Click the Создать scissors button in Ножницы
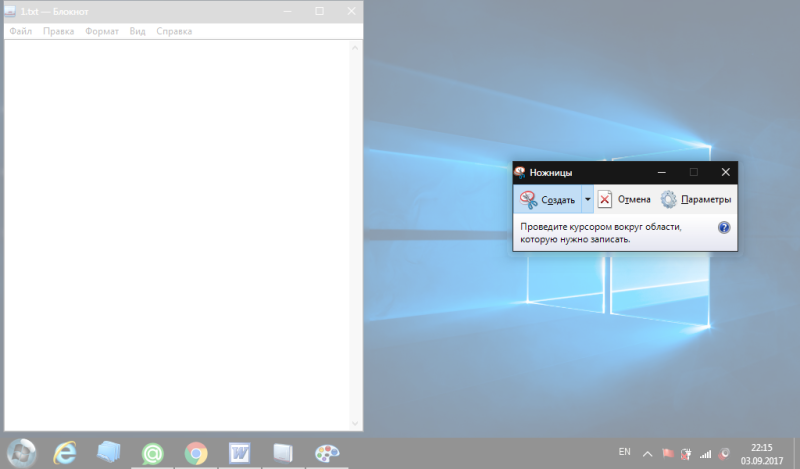Image resolution: width=800 pixels, height=469 pixels. click(x=547, y=200)
